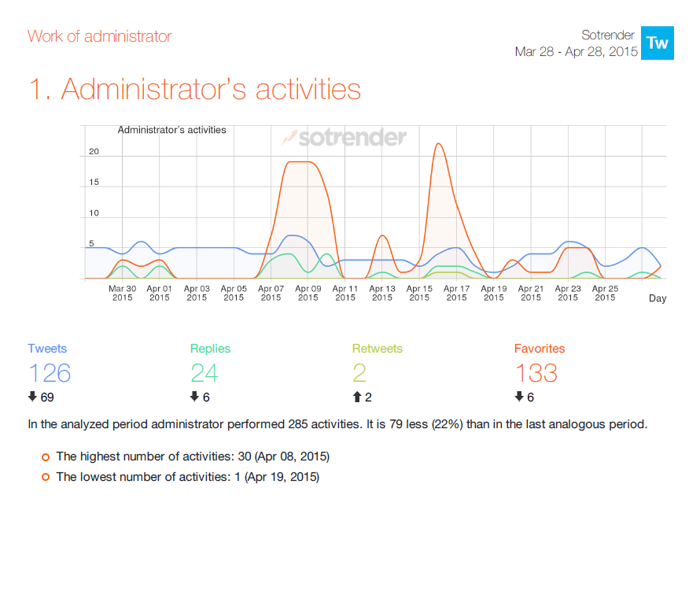Select the Retweets metric label
This screenshot has width=700, height=595.
tap(378, 349)
